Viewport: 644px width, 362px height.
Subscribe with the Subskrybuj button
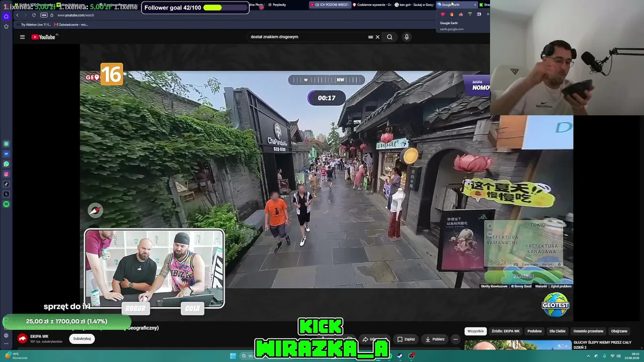pos(82,339)
